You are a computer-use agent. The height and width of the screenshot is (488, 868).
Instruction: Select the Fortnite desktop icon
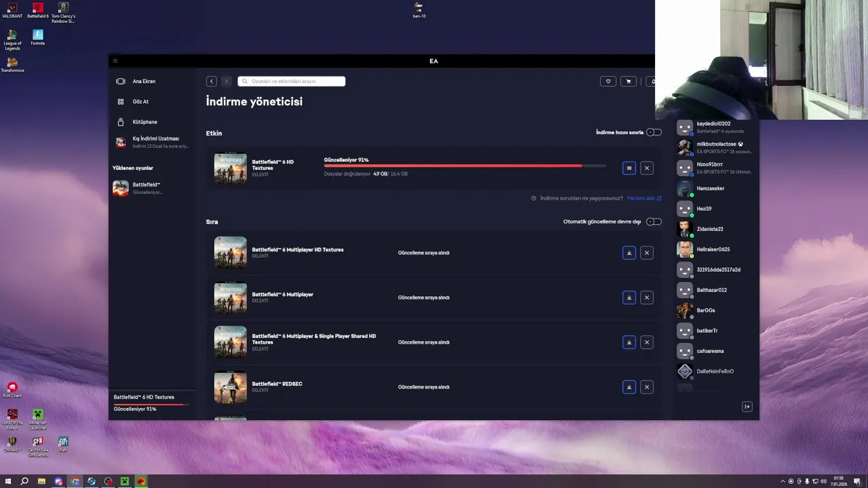(x=38, y=38)
